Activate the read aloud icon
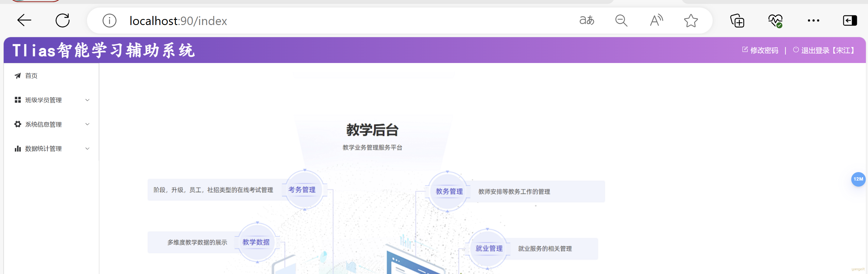868x274 pixels. (x=656, y=20)
